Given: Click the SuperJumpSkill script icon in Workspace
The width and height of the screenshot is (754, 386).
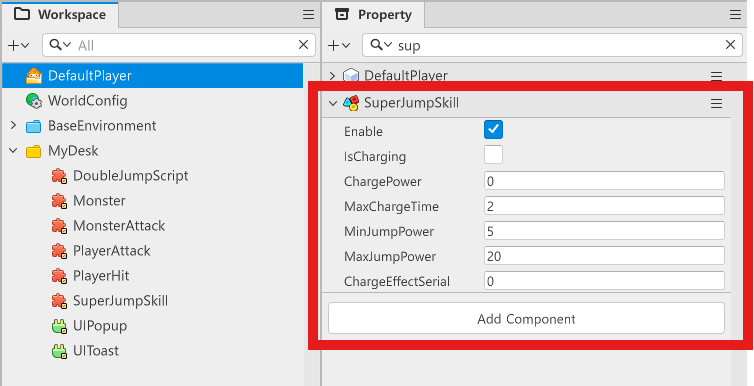Looking at the screenshot, I should [59, 301].
